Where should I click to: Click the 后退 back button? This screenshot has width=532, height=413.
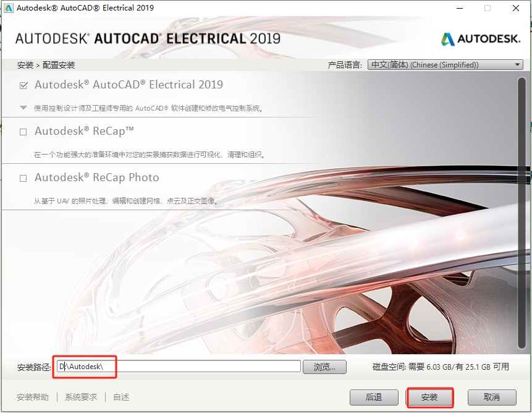(x=374, y=397)
